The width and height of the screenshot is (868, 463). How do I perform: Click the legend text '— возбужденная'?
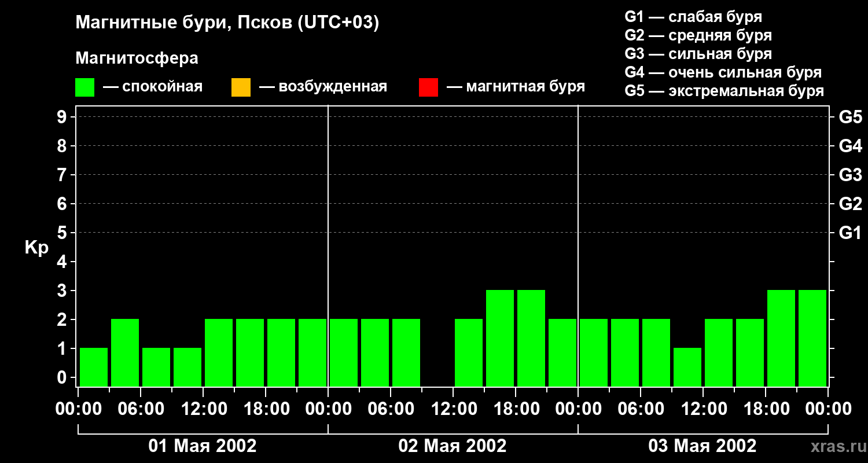point(323,87)
